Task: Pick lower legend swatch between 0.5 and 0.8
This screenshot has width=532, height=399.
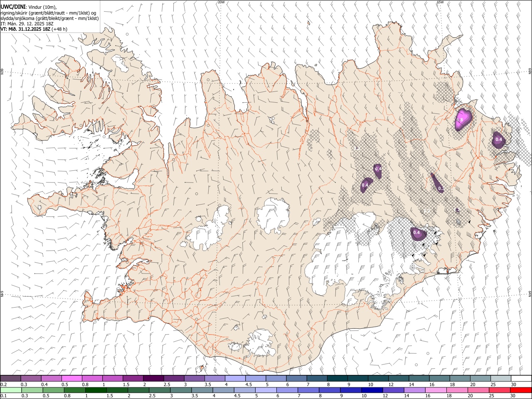Action: (x=53, y=390)
